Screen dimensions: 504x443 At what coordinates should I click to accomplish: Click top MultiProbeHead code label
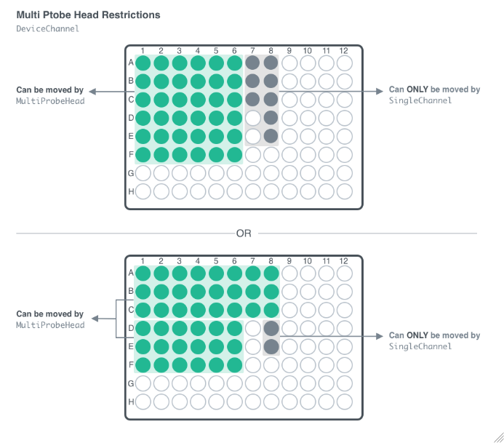[50, 101]
